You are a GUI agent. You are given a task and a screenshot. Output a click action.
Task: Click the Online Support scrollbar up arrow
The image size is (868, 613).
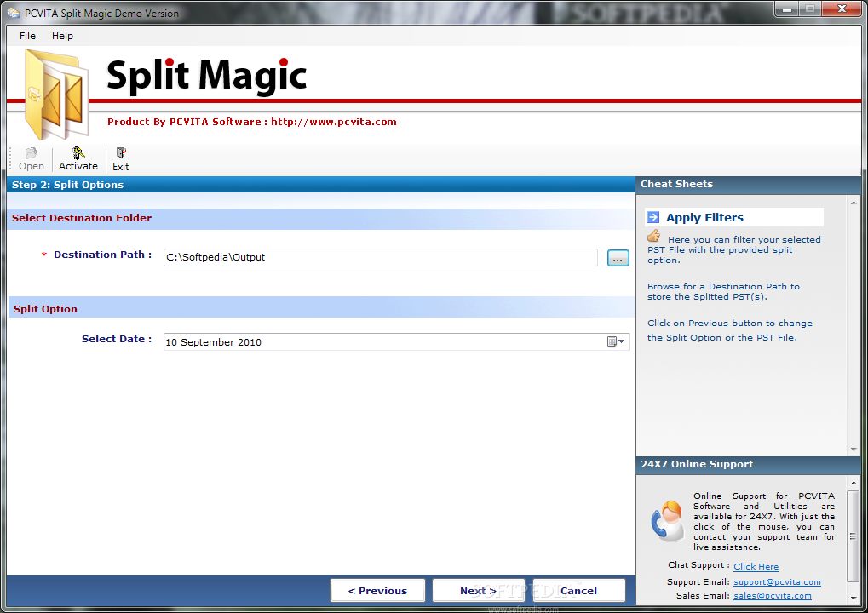click(853, 483)
